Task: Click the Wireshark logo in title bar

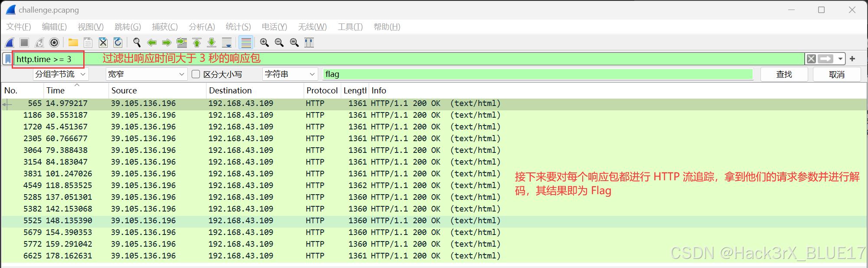Action: [x=11, y=10]
